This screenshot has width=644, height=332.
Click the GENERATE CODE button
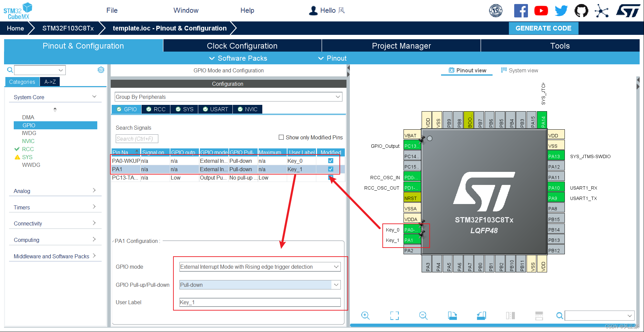(543, 28)
